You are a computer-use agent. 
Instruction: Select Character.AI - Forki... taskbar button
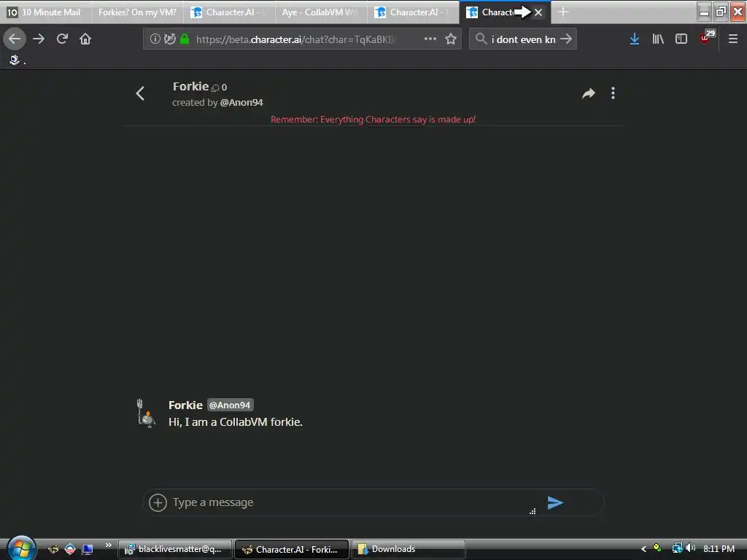(292, 549)
